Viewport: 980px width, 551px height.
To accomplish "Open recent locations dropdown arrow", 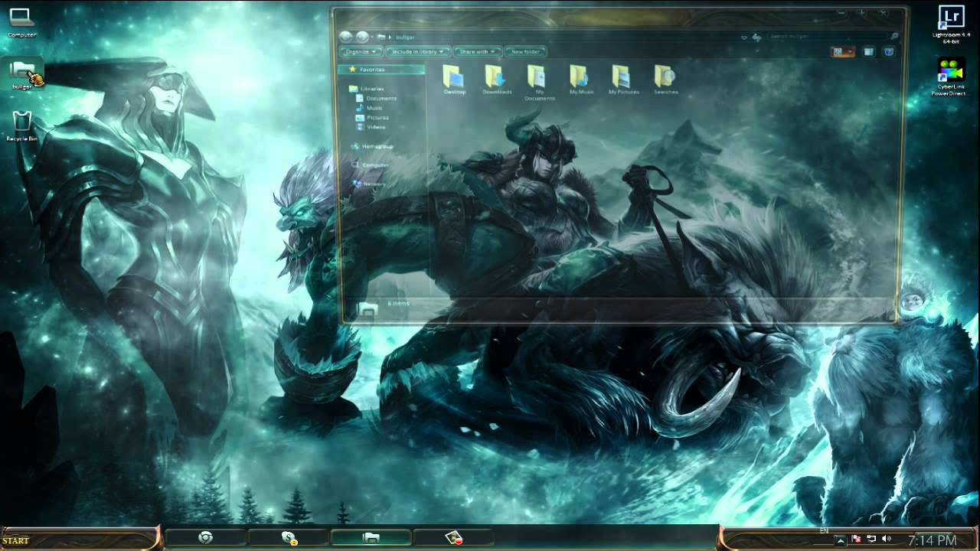I will 372,37.
